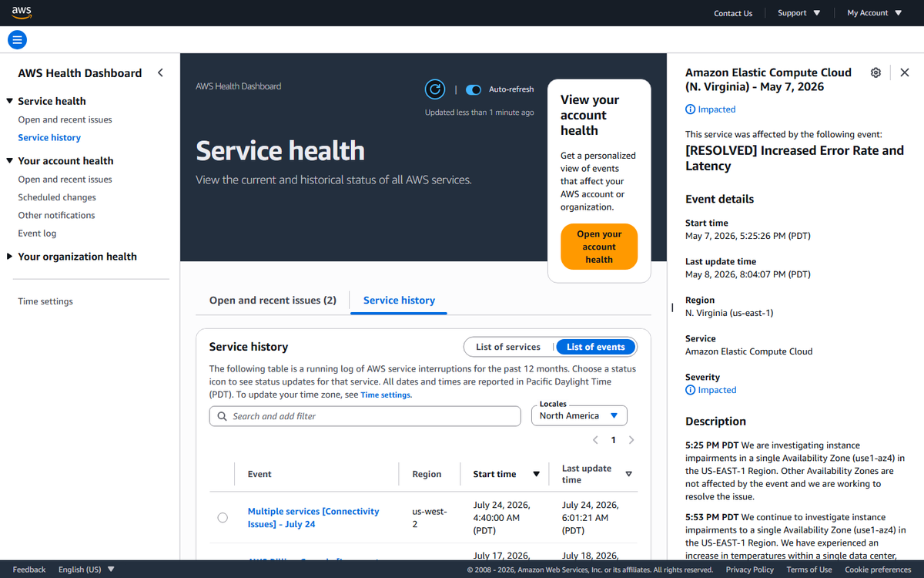Open the Privacy Policy link

tap(749, 570)
